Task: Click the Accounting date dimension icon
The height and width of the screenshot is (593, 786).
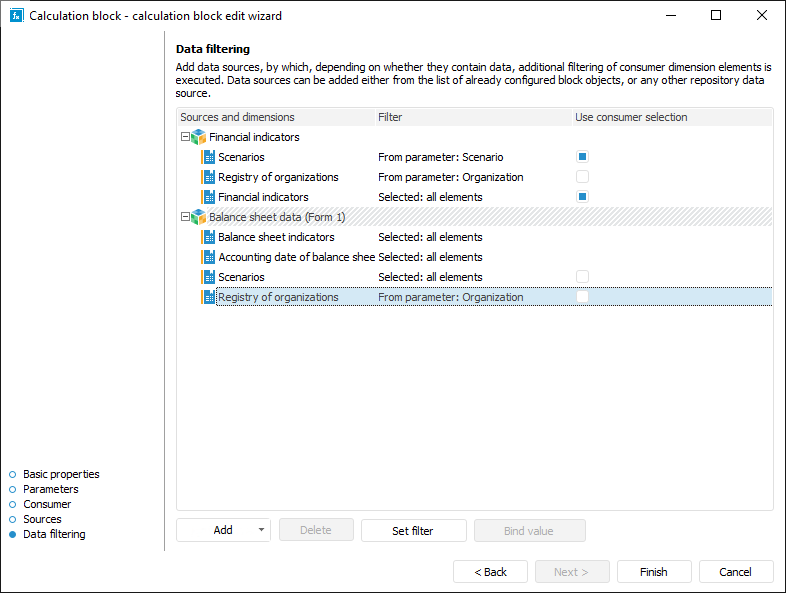Action: (208, 257)
